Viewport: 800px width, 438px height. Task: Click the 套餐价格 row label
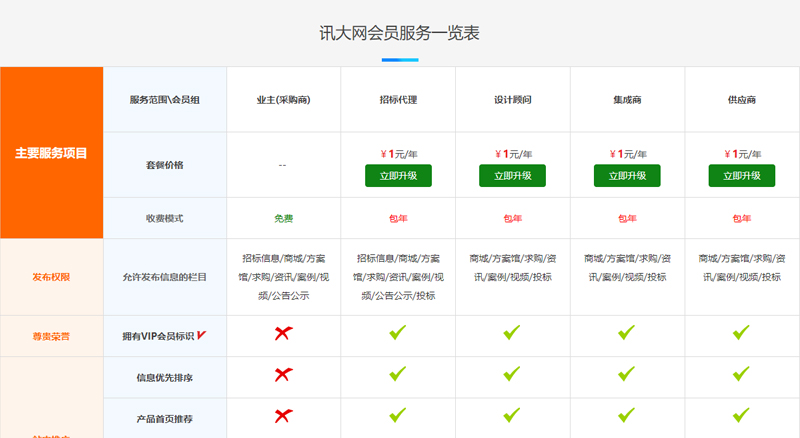[165, 165]
